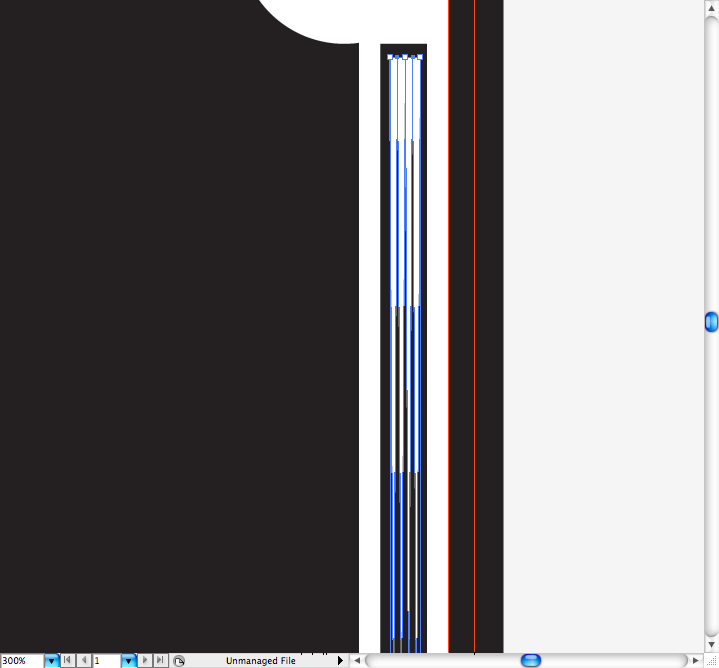The width and height of the screenshot is (719, 668).
Task: Click the horizontal scrollbar blue thumb
Action: coord(531,661)
